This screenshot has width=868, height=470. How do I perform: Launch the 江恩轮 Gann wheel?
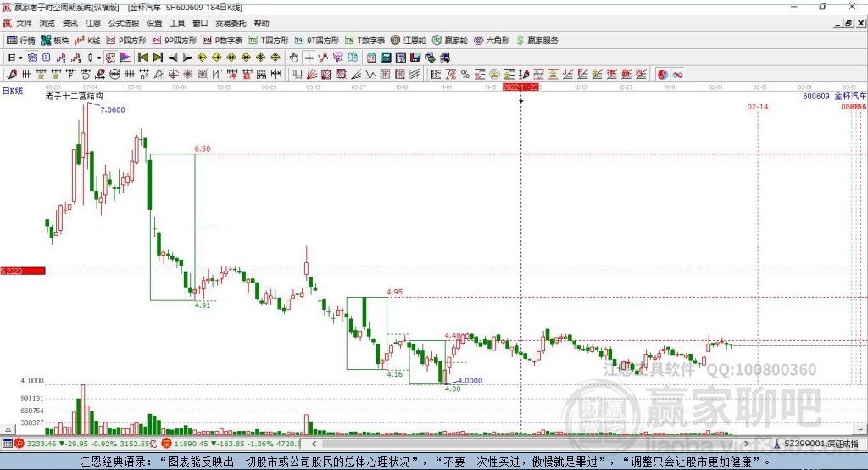tap(409, 41)
